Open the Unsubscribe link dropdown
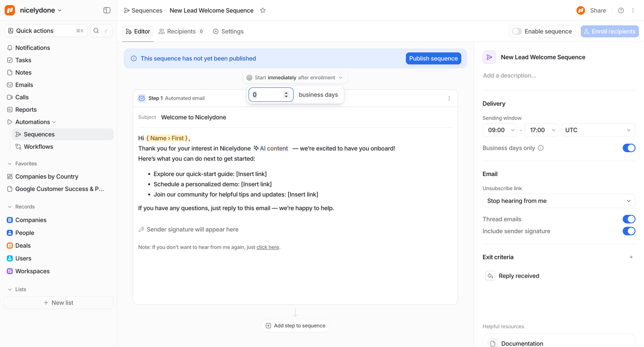This screenshot has height=347, width=644. [x=559, y=201]
